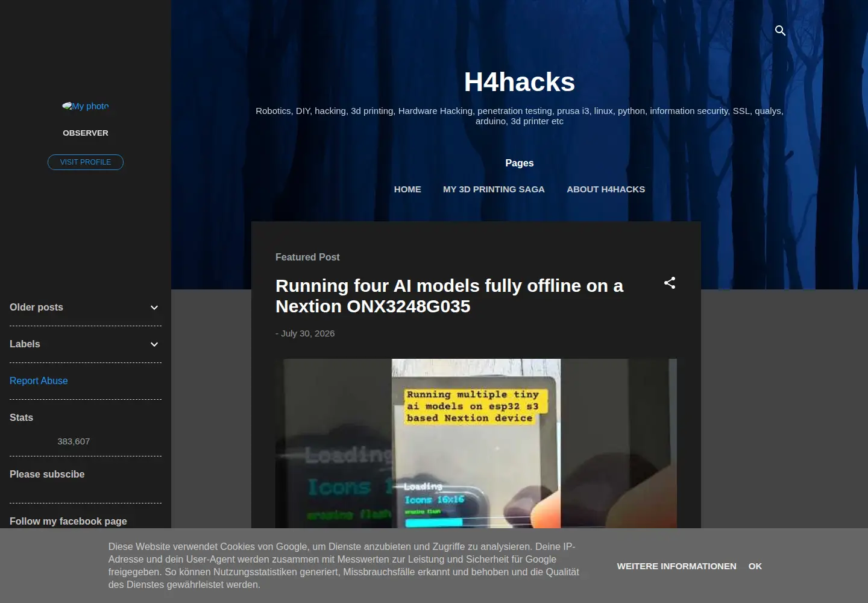868x603 pixels.
Task: Click the July 30, 2026 post date
Action: tap(307, 333)
